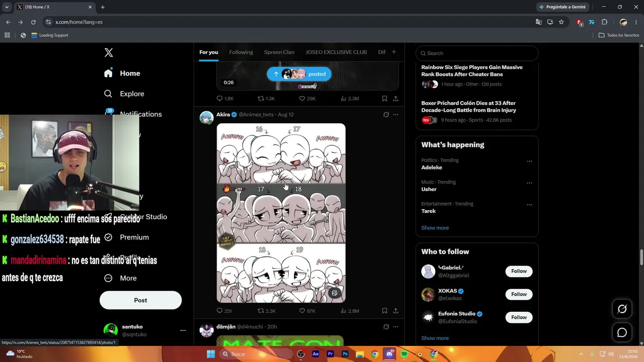Reply to Akira's post with 251 comments

(x=224, y=311)
